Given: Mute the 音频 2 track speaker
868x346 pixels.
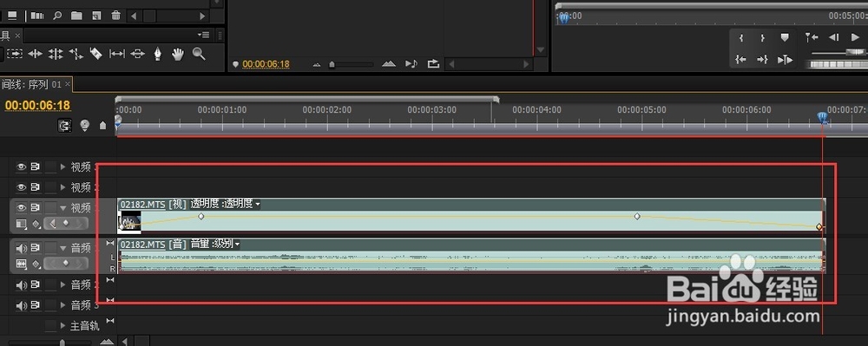Looking at the screenshot, I should coord(21,285).
